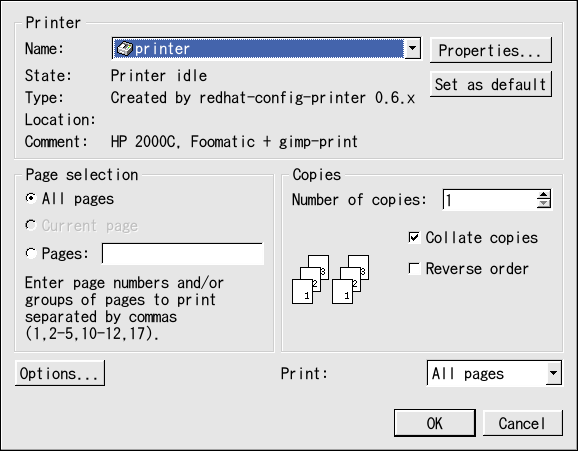Expand the Print All pages dropdown
The width and height of the screenshot is (578, 451).
[x=554, y=373]
